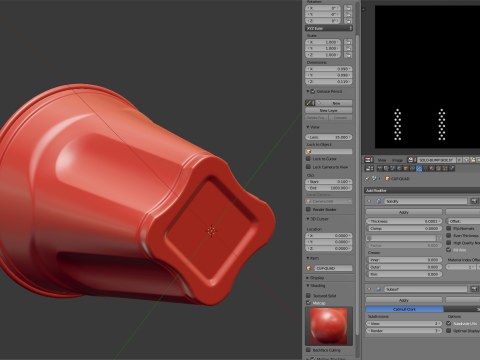Collapse the Subsurf modifier panel arrow
The height and width of the screenshot is (360, 480).
(369, 289)
